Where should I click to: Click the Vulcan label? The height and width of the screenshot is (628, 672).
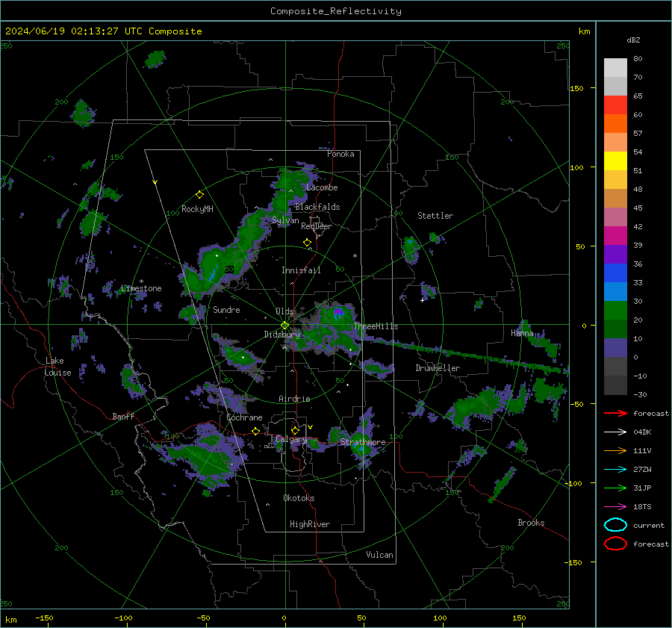click(380, 555)
